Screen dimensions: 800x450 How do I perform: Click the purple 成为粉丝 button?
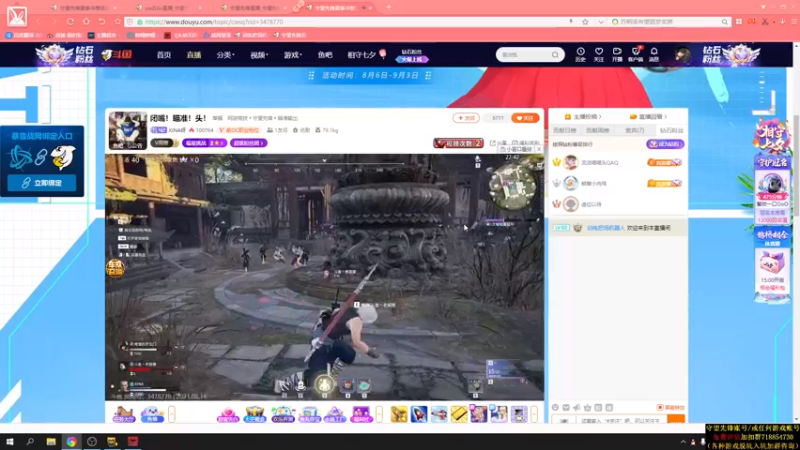click(665, 144)
